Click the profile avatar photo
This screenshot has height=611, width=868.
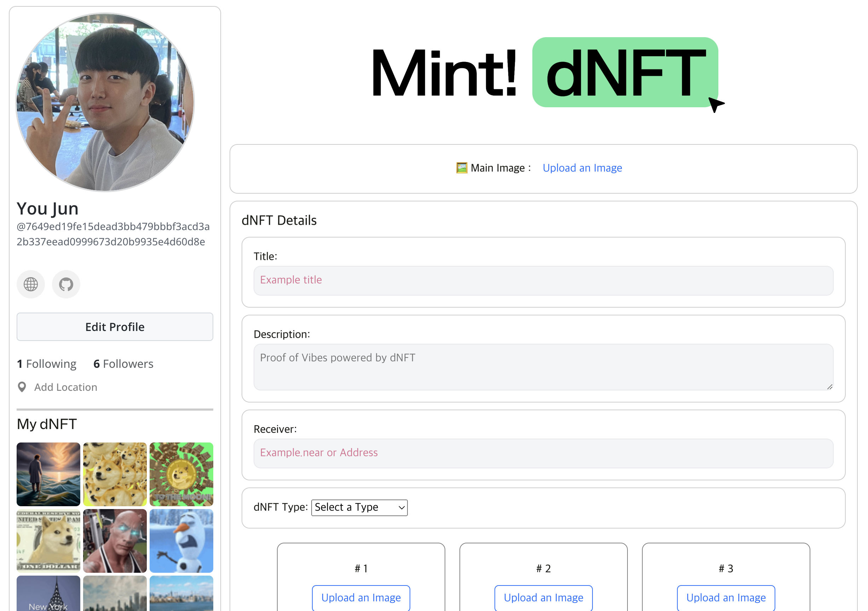[x=105, y=102]
